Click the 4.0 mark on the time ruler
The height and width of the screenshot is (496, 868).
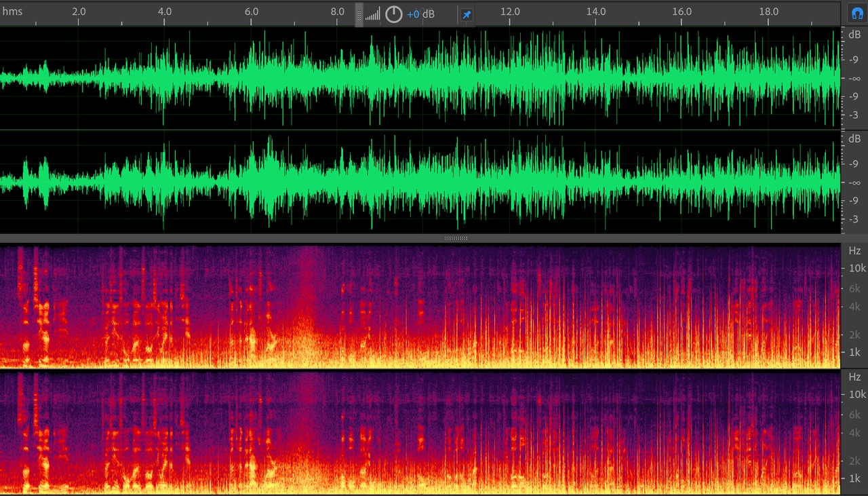pyautogui.click(x=165, y=12)
